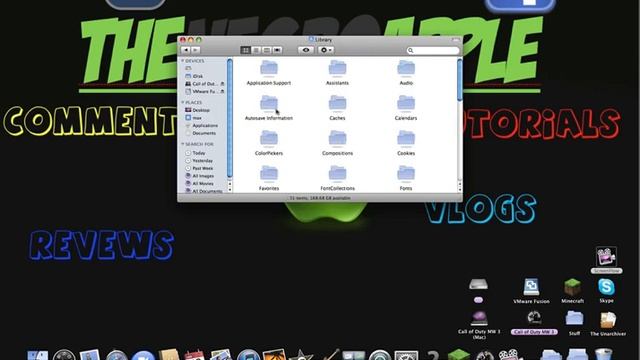640x360 pixels.
Task: Open iCal calendar from the Dock
Action: tap(194, 355)
